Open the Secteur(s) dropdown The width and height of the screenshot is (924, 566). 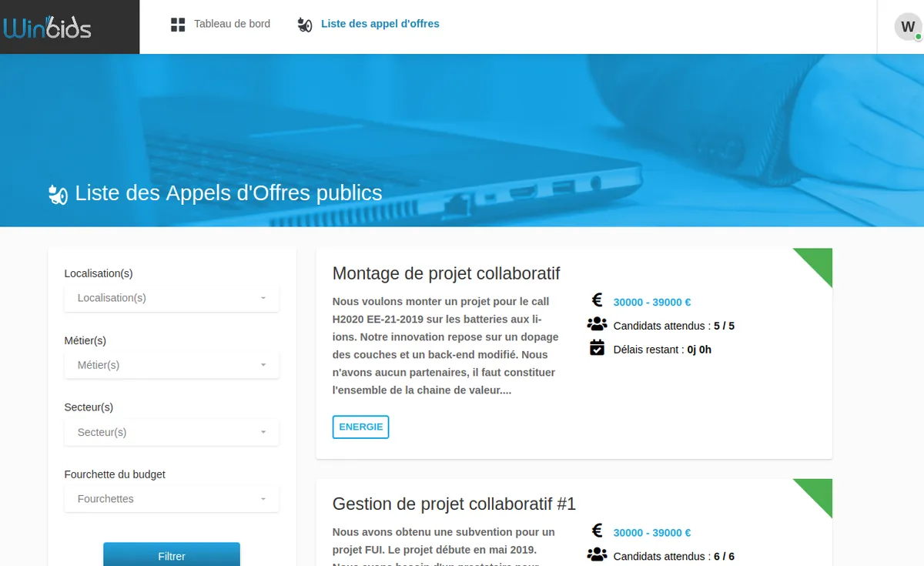coord(172,432)
